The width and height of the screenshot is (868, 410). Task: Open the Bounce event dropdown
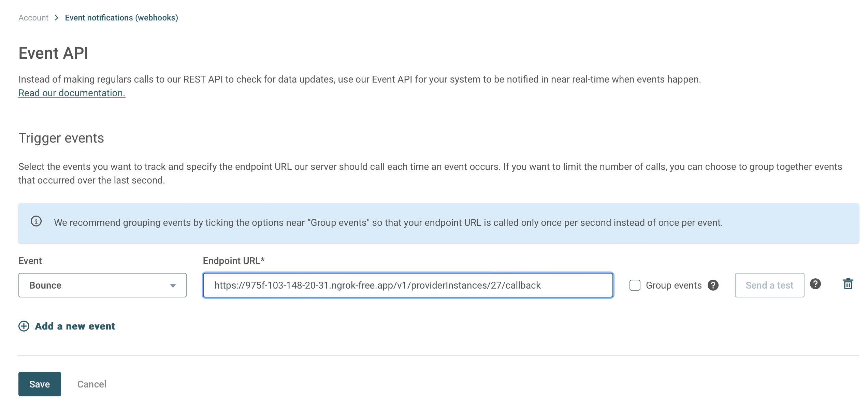(102, 285)
